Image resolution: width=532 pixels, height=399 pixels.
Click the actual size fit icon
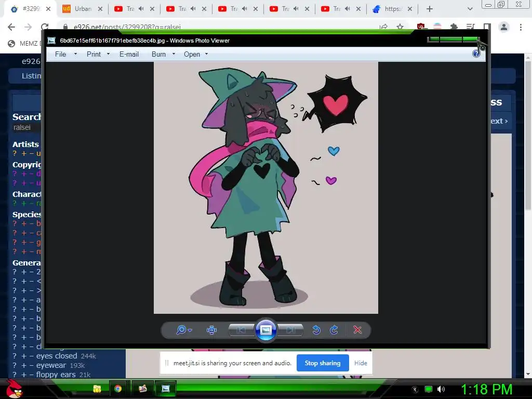[x=211, y=330]
